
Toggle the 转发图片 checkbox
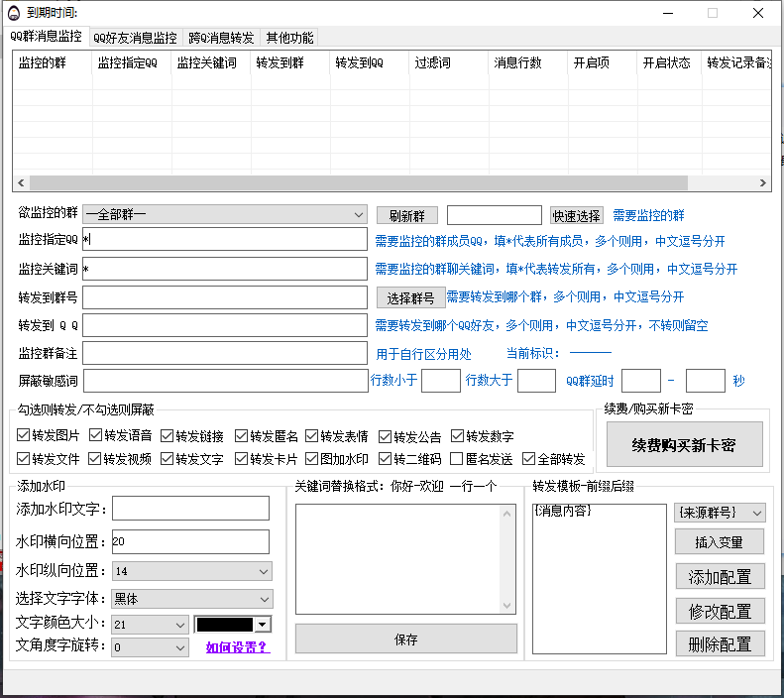(24, 435)
